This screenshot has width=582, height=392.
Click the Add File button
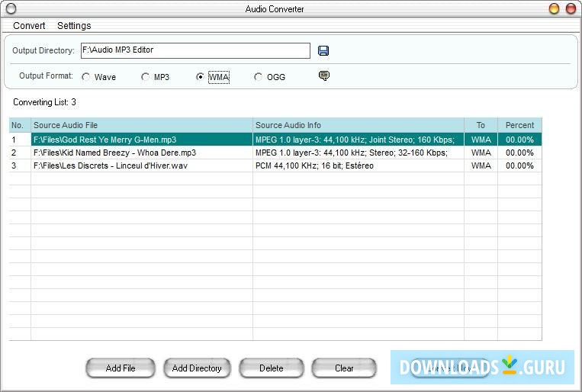pyautogui.click(x=121, y=368)
